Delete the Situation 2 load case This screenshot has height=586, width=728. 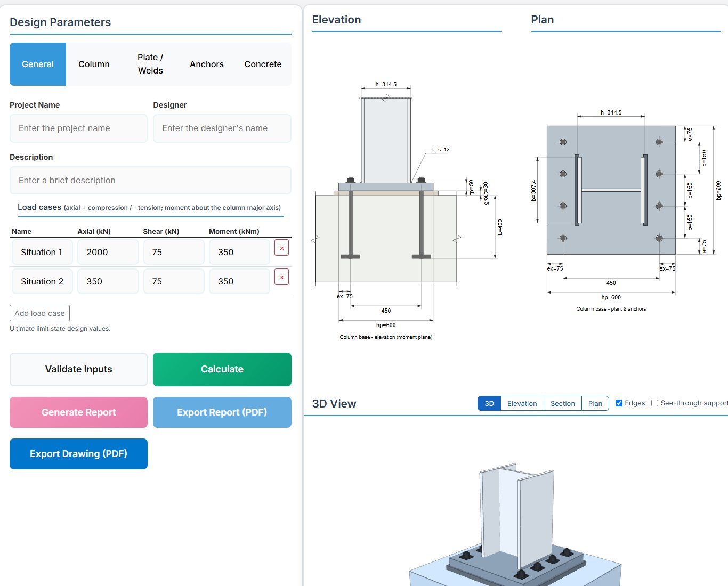coord(281,277)
